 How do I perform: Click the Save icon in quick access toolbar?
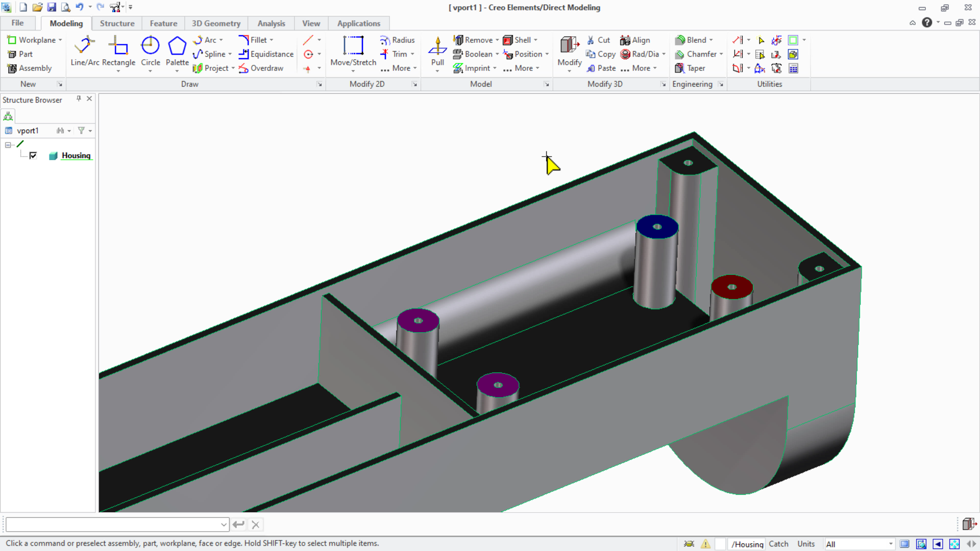click(52, 7)
